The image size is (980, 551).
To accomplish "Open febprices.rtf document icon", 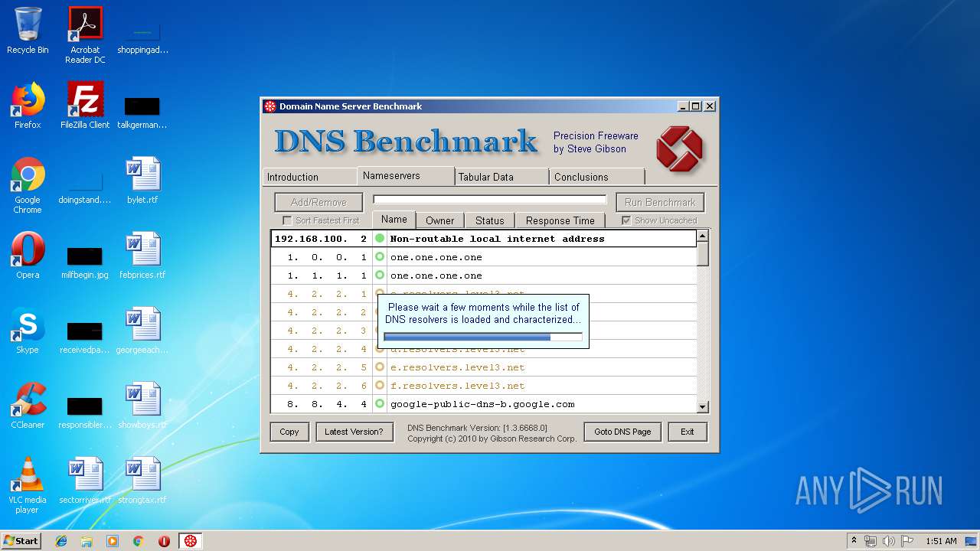I will pyautogui.click(x=142, y=256).
